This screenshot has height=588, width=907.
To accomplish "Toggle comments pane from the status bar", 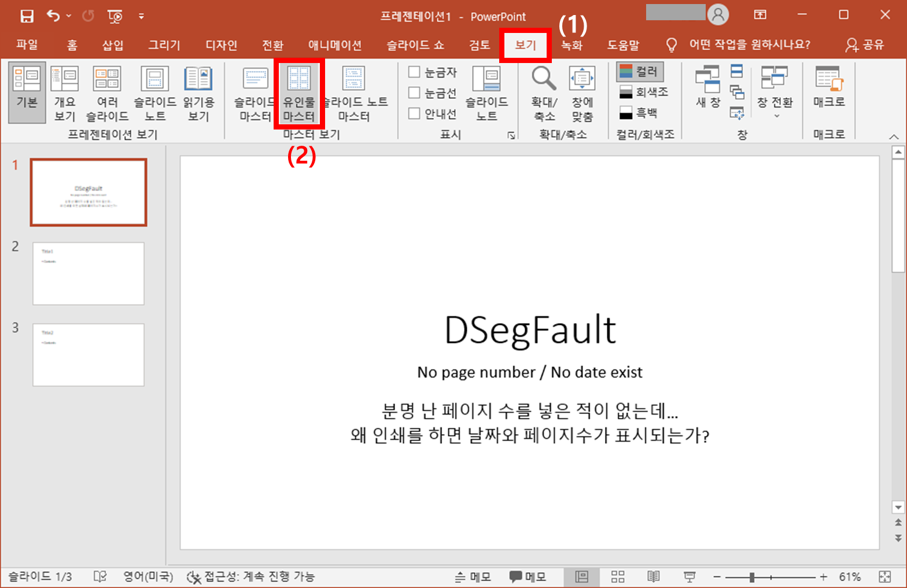I will tap(527, 576).
